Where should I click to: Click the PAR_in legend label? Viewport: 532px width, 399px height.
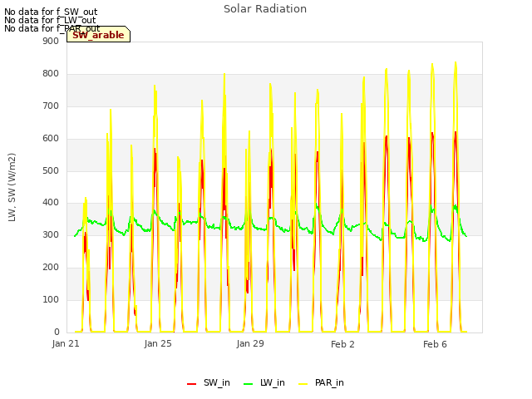[329, 382]
